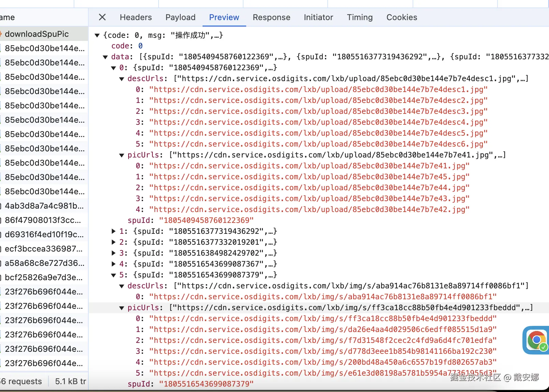Click the code: 0 property line
The height and width of the screenshot is (392, 549).
pos(127,46)
